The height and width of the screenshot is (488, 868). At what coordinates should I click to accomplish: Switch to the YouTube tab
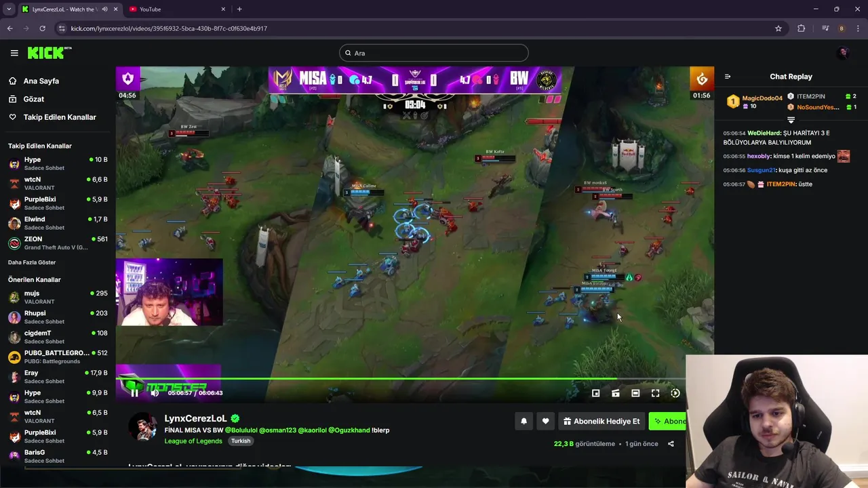[176, 9]
